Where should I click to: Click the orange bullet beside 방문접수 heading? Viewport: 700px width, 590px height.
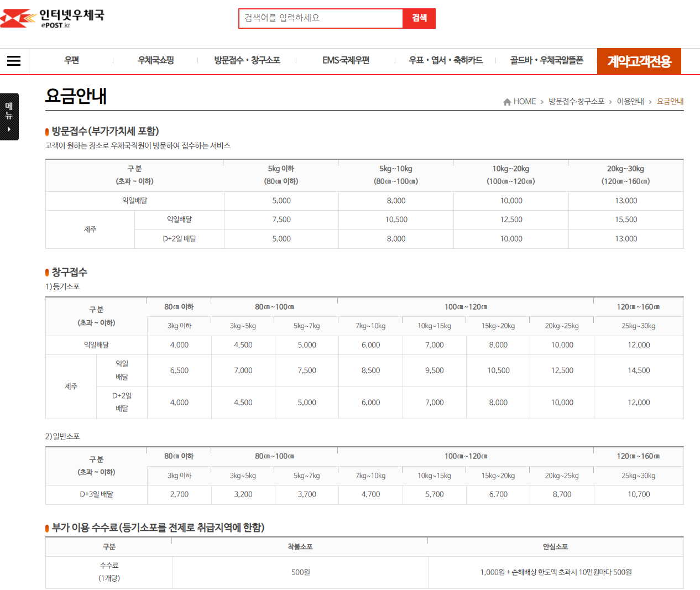[x=46, y=132]
